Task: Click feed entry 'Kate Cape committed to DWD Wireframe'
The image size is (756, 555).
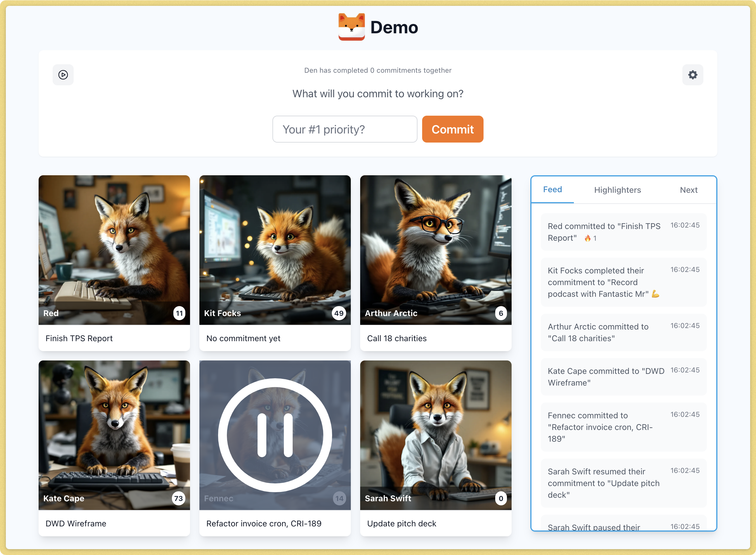Action: [x=624, y=377]
